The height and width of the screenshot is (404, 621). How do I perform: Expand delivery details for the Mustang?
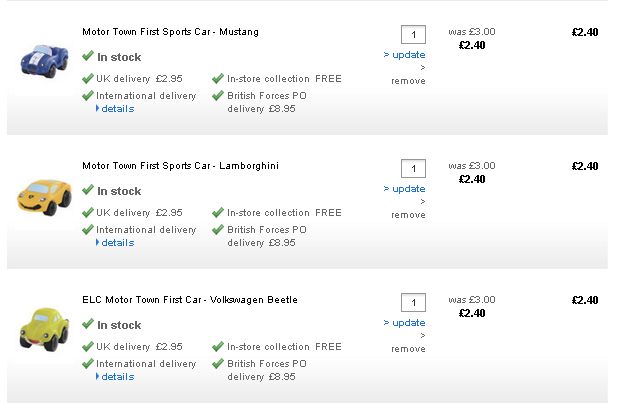pos(116,109)
